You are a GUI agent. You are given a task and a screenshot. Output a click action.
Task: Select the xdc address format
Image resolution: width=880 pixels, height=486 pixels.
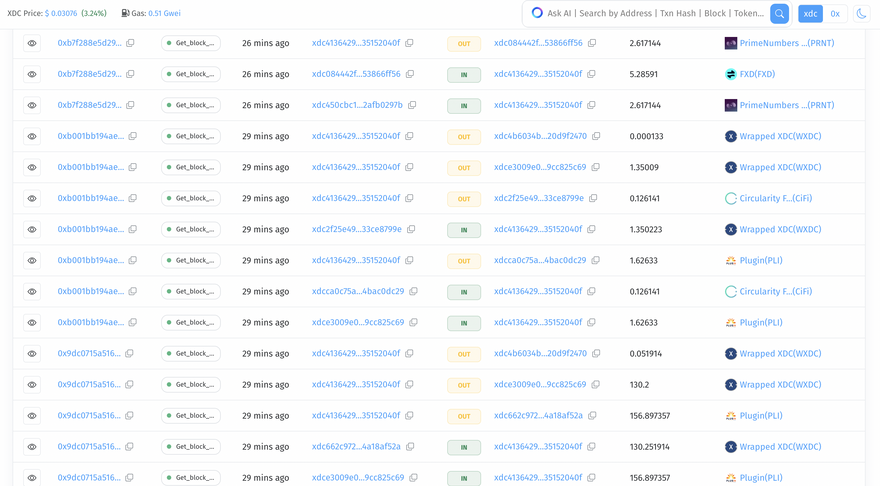coord(810,14)
